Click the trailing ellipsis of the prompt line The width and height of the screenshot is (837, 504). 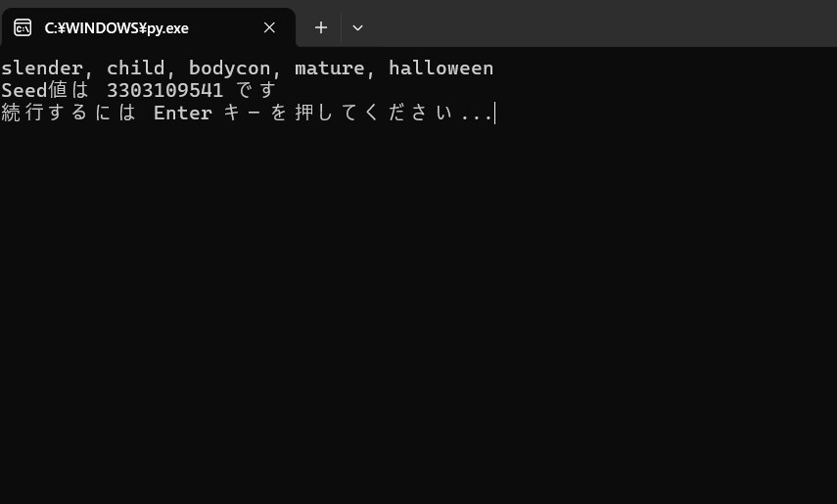(x=477, y=115)
